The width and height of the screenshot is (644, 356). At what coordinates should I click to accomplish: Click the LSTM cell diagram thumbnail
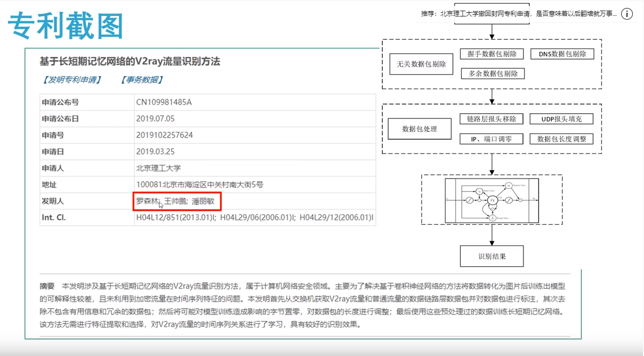click(x=492, y=200)
